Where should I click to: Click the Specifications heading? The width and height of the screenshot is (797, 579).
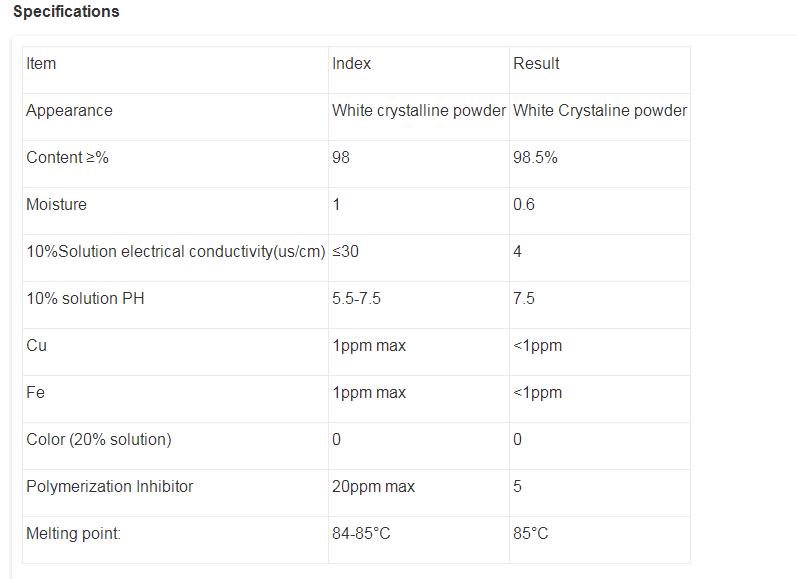click(66, 12)
